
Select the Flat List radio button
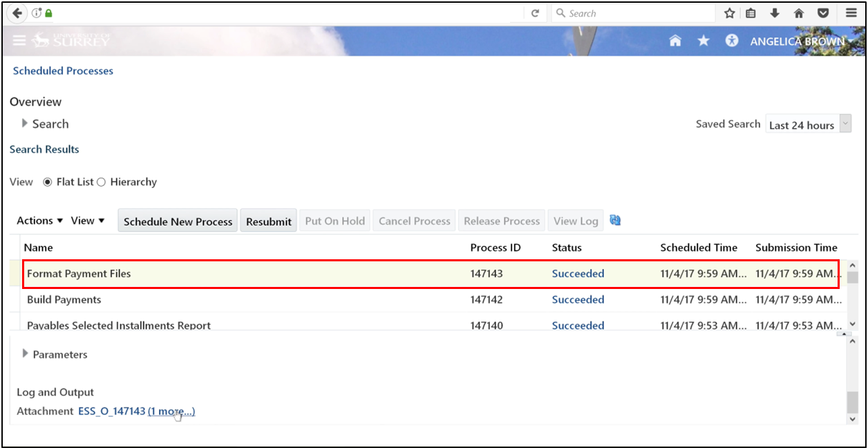(47, 182)
